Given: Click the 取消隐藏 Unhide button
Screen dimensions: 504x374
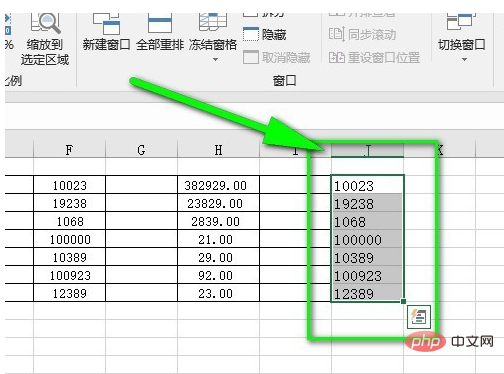Looking at the screenshot, I should [x=277, y=57].
